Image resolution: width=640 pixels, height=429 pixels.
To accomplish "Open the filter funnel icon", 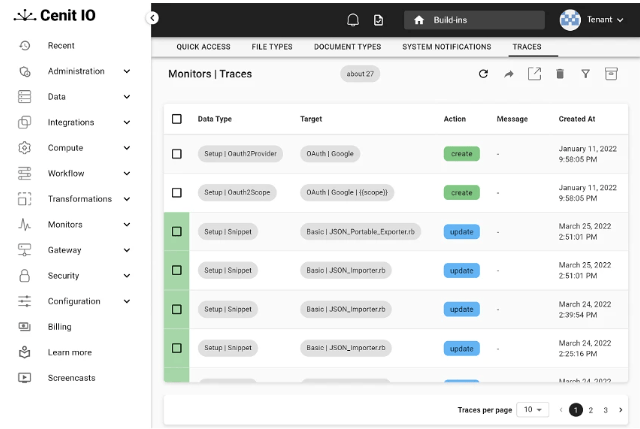I will tap(586, 74).
